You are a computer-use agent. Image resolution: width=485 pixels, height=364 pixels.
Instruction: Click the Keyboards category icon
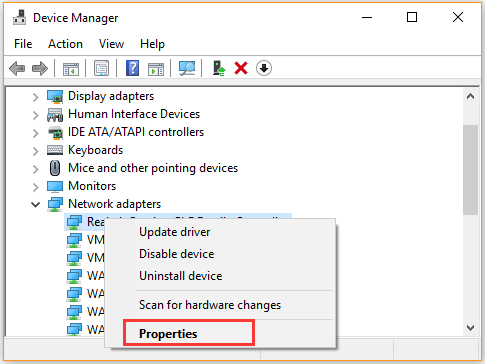tap(55, 150)
